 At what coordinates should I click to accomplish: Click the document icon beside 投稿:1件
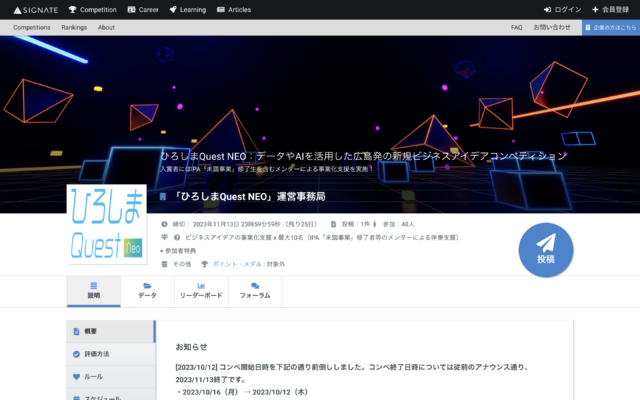333,224
